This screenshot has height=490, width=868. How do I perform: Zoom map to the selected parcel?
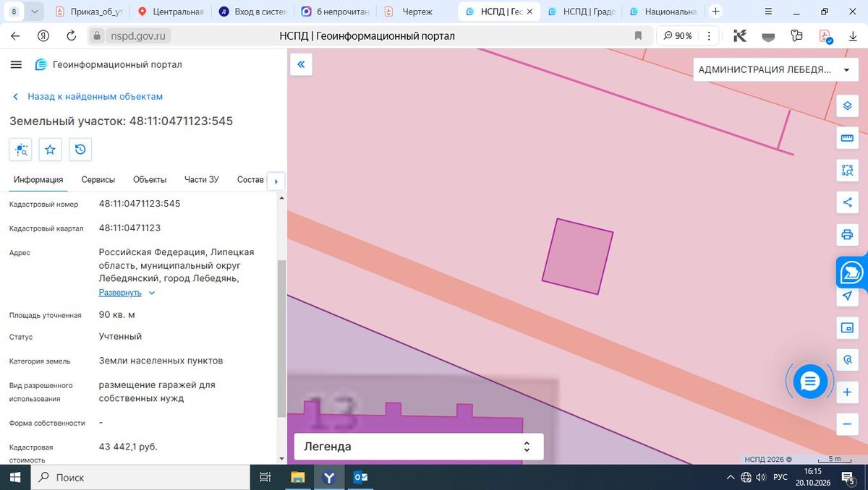20,150
